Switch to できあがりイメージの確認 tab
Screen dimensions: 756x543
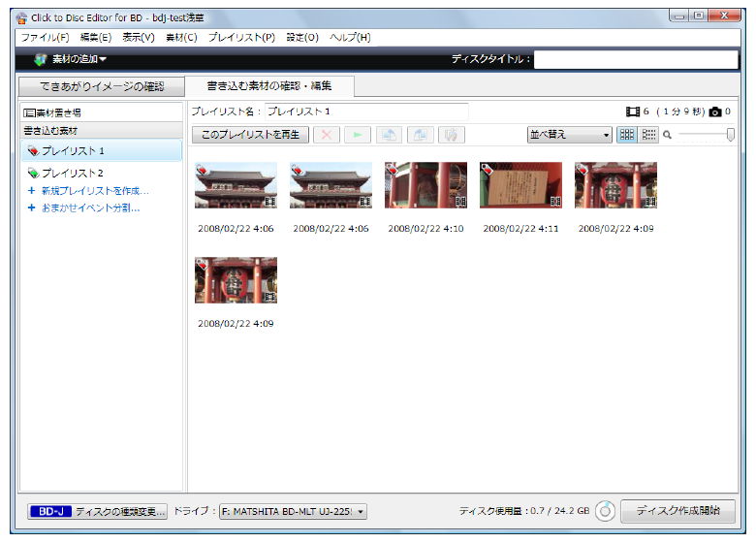102,87
